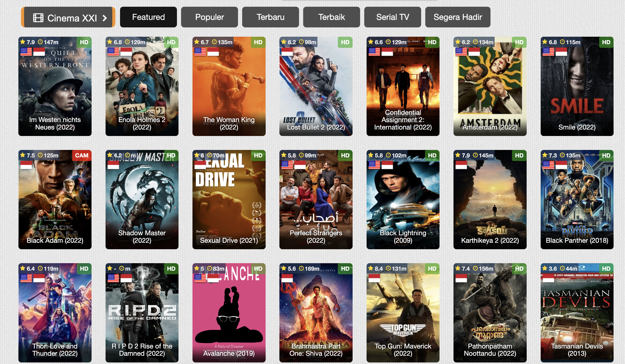The height and width of the screenshot is (364, 625).
Task: Open the Black Lightning (2009) poster
Action: [403, 200]
